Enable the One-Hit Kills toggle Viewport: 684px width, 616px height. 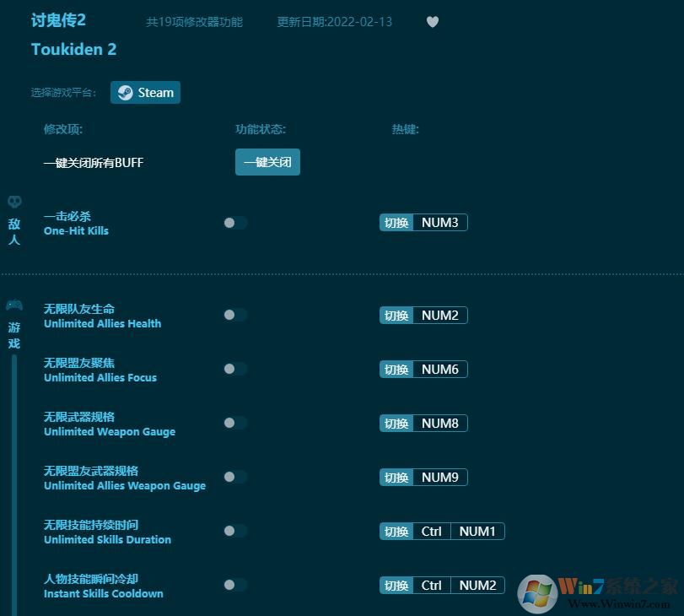coord(235,223)
